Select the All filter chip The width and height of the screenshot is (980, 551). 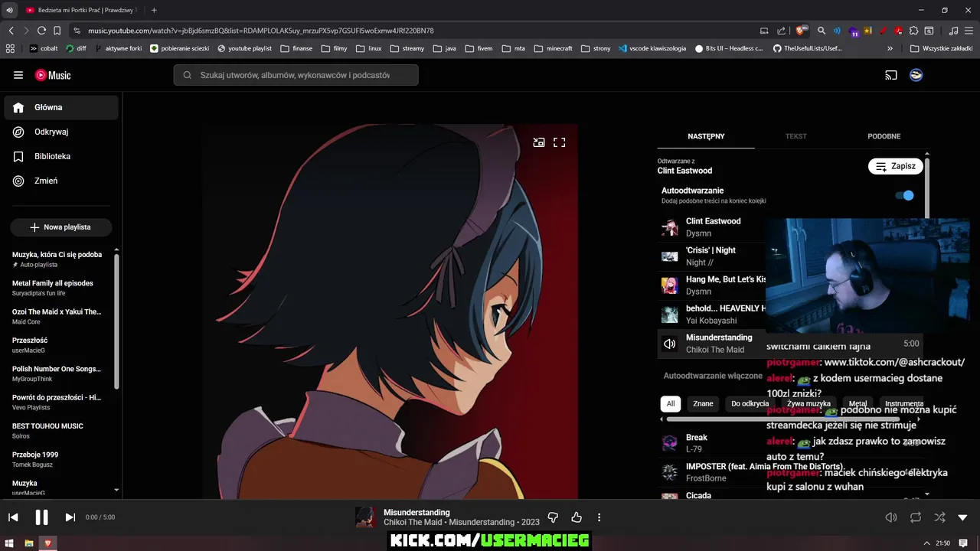(x=671, y=403)
